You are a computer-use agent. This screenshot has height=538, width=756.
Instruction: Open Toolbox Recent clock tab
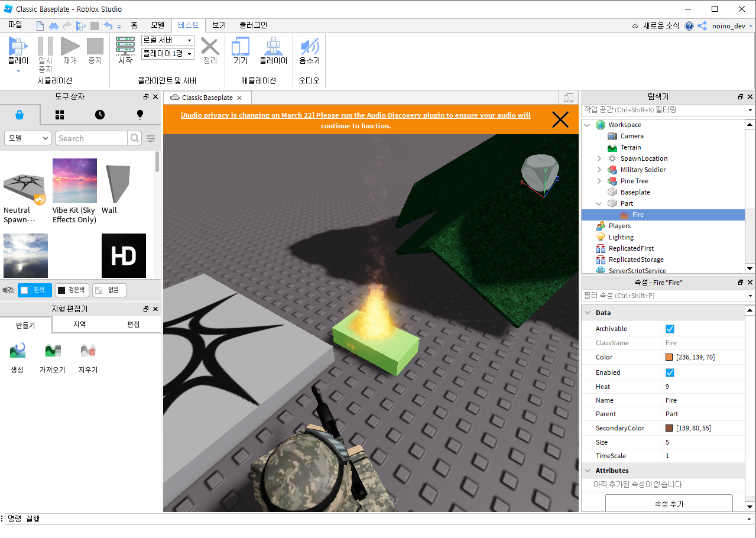[100, 115]
